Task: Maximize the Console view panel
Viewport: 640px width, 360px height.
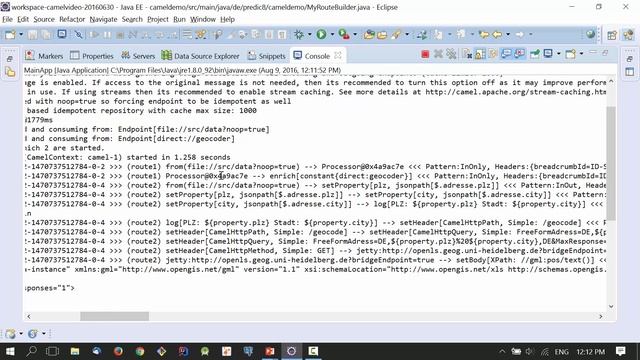Action: tap(605, 53)
